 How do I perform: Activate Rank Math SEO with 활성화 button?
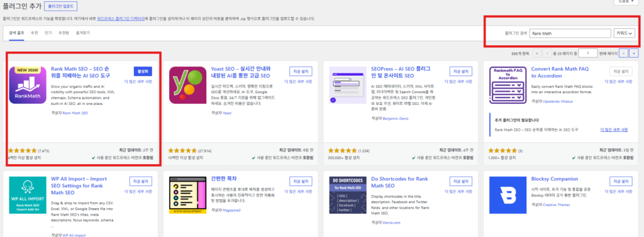143,71
